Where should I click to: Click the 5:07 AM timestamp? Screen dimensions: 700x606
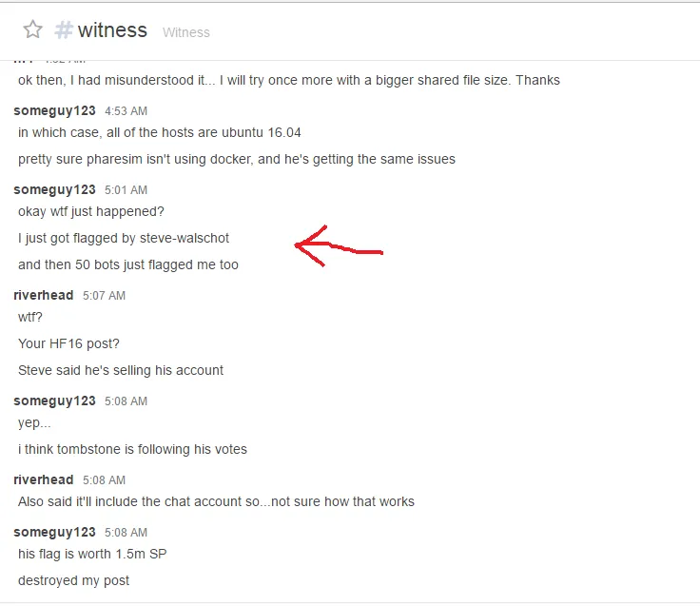104,296
